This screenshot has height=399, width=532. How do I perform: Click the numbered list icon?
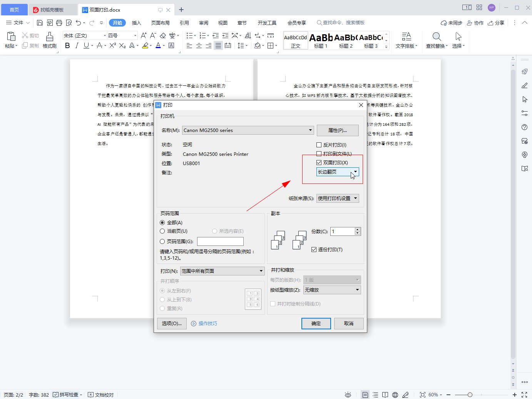202,35
